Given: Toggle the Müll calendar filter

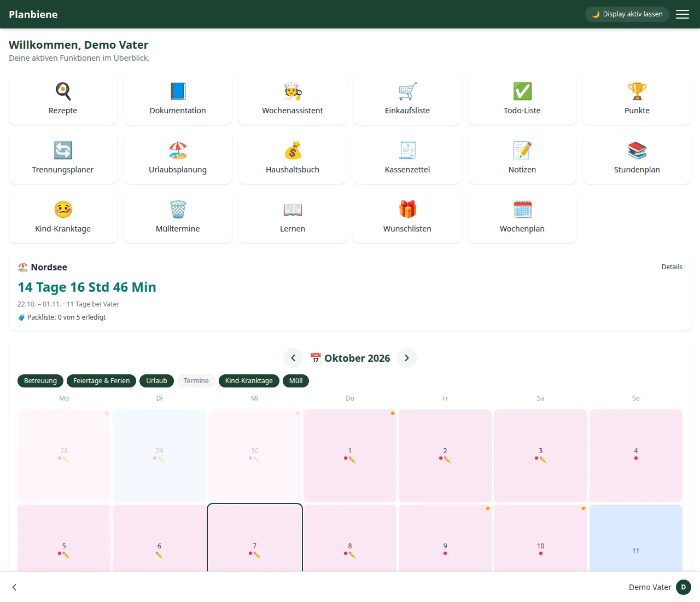Looking at the screenshot, I should point(296,381).
